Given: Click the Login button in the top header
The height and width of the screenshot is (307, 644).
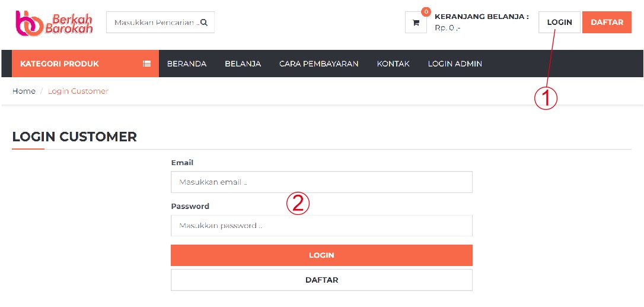Looking at the screenshot, I should click(x=559, y=23).
